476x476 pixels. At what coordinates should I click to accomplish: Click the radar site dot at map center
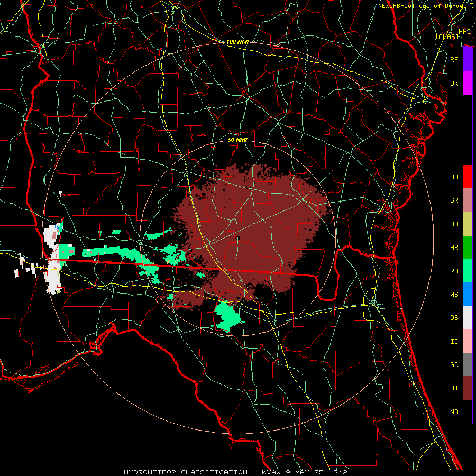tap(238, 238)
